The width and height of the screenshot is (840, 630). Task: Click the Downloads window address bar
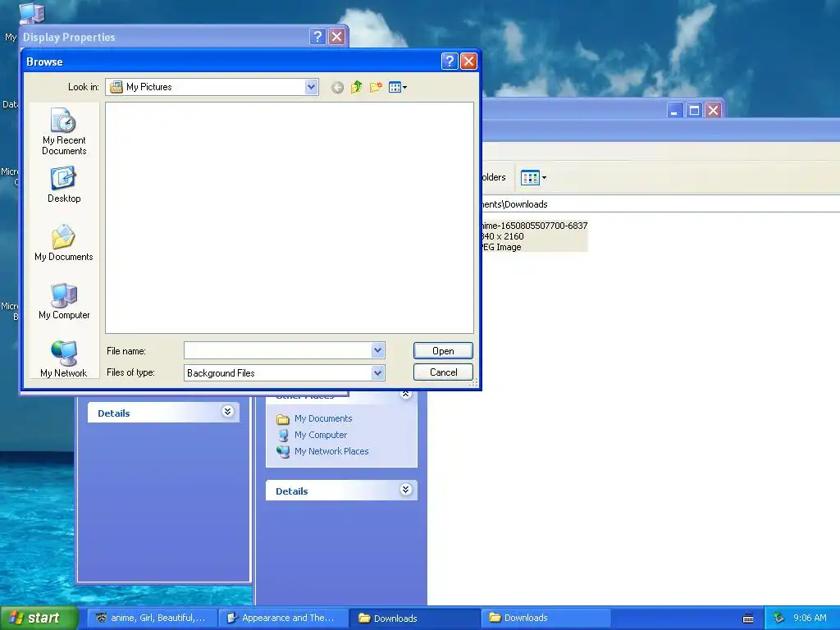click(x=660, y=204)
